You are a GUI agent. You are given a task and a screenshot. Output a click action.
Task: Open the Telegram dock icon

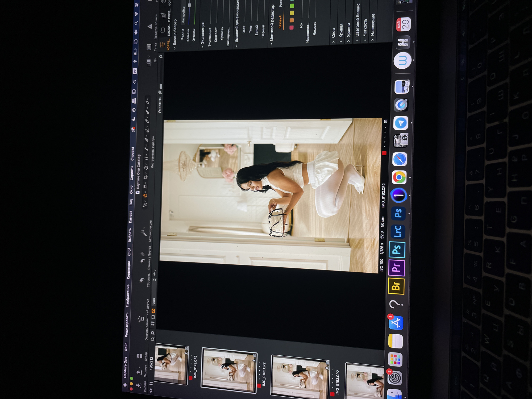[x=401, y=123]
